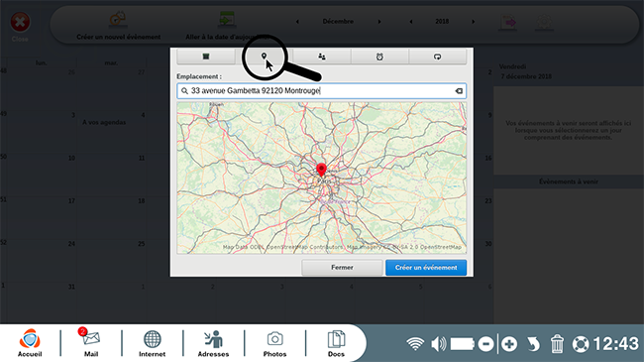Click the zoom-in plus icon
This screenshot has width=644, height=362.
pyautogui.click(x=509, y=344)
